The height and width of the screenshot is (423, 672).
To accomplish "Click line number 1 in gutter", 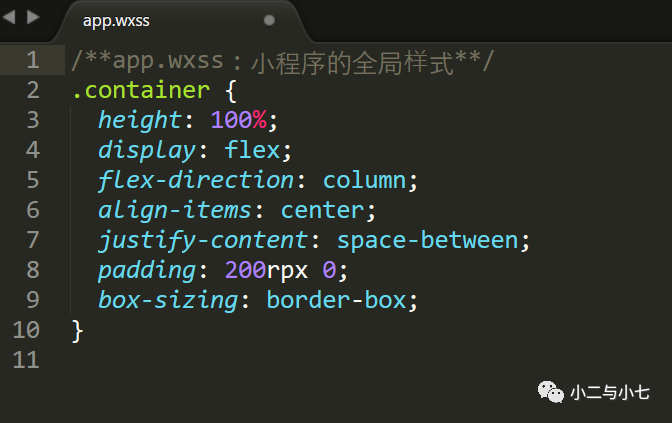I will pos(33,60).
